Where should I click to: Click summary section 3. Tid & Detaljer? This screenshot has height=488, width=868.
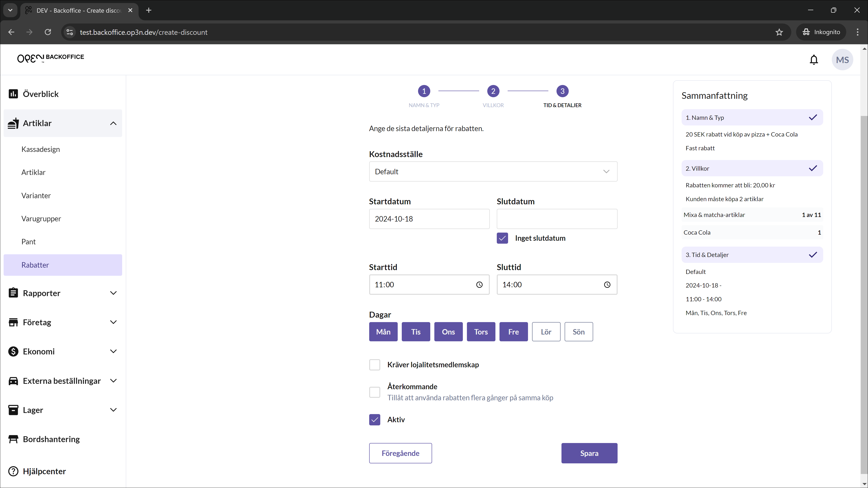[752, 255]
